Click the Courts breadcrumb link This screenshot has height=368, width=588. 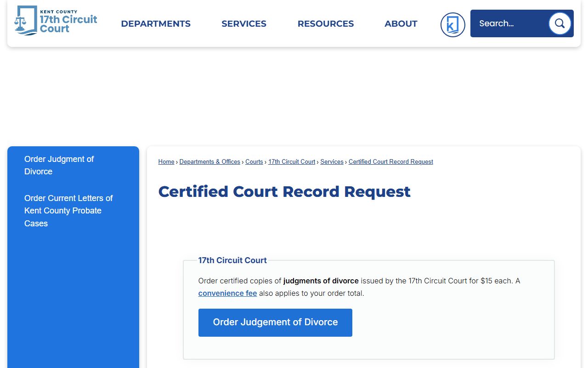(x=254, y=162)
